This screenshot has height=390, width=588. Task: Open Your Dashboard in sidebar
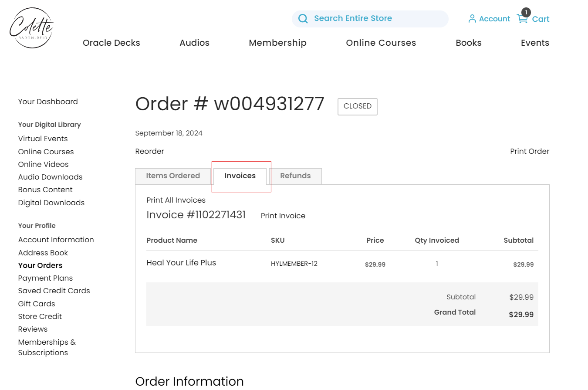48,102
